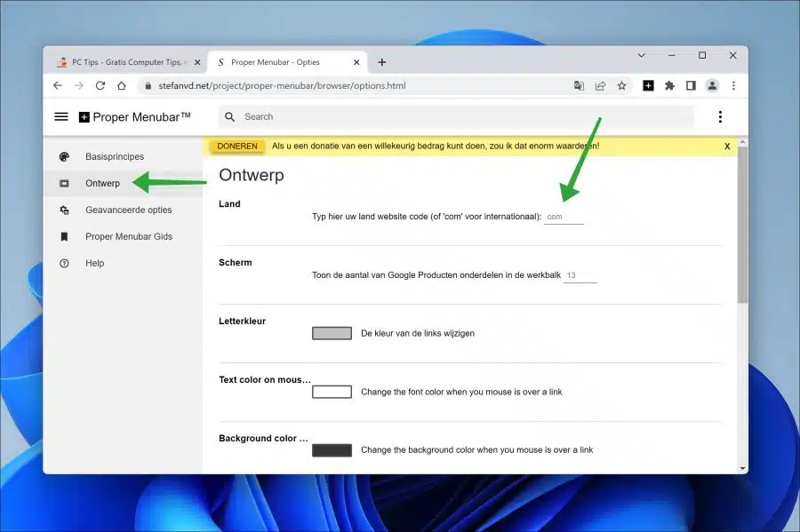Click the Ontwerp page heading
Viewport: 800px width, 532px height.
252,175
